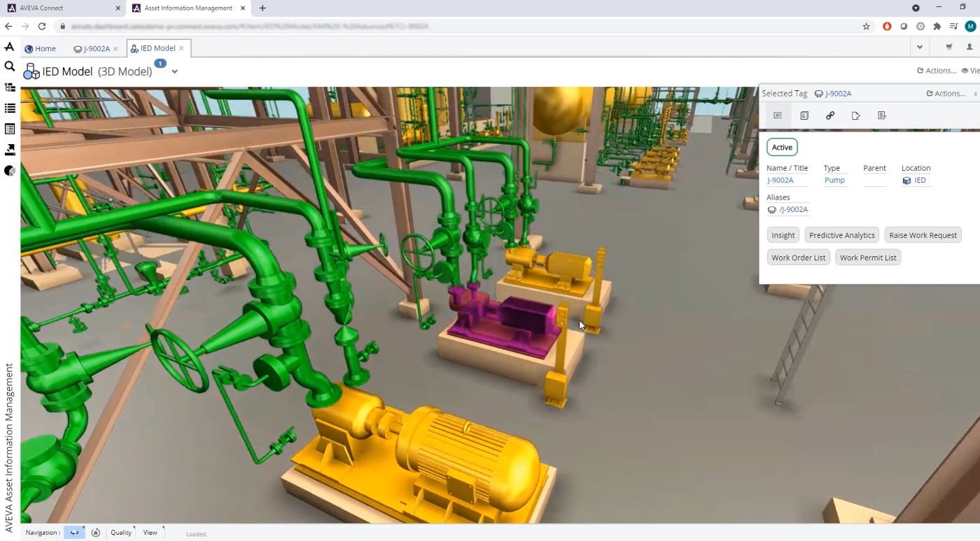
Task: Click the notification badge showing 1
Action: pyautogui.click(x=160, y=64)
